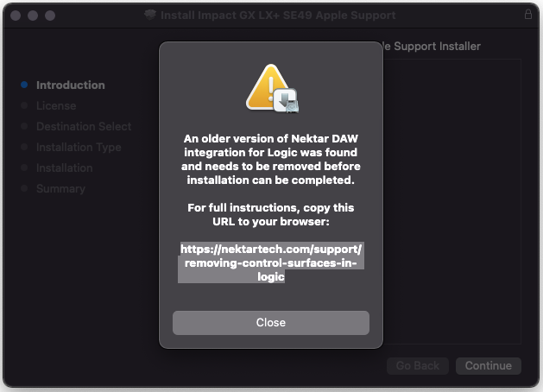
Task: Click the lock icon in title bar
Action: (528, 14)
